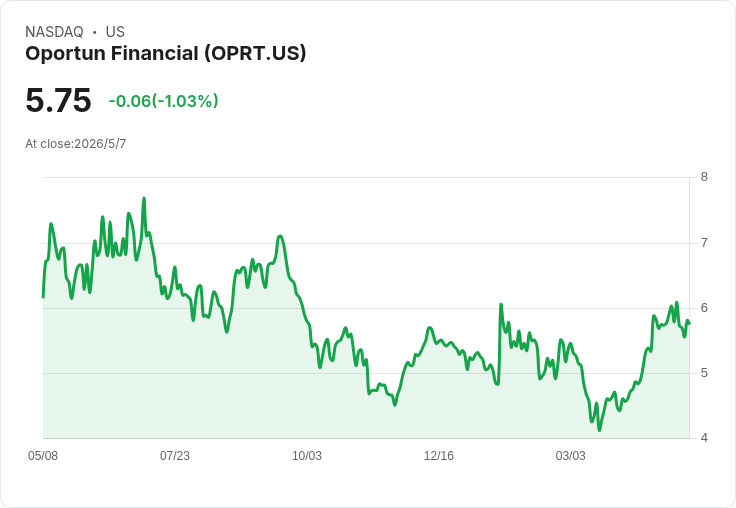This screenshot has height=508, width=736.
Task: Click the sharp spike above 6 near February
Action: (x=501, y=304)
